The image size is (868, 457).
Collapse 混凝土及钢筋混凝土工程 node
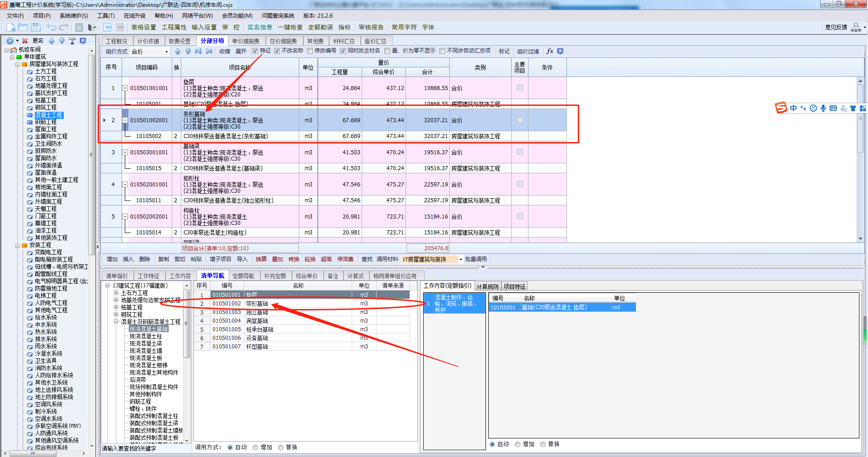[116, 322]
